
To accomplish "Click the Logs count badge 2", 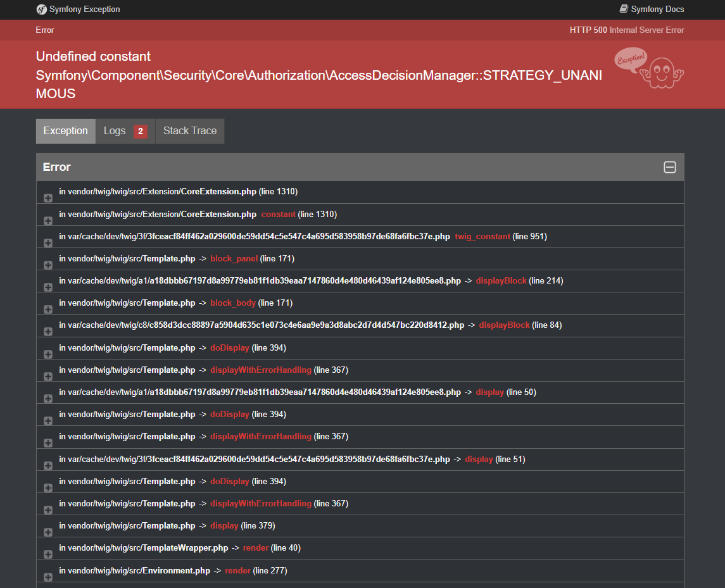I will [x=141, y=131].
